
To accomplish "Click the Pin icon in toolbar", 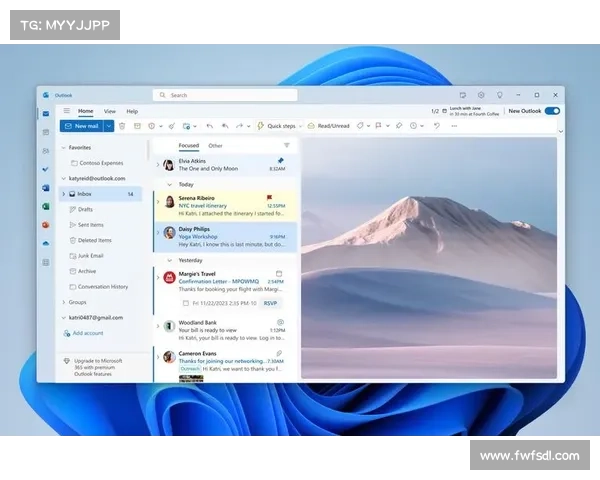I will (399, 126).
